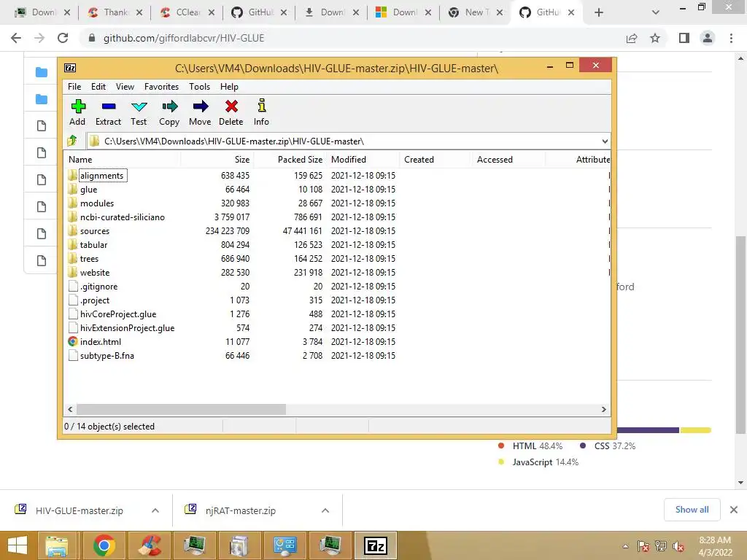Click Show all downloads
747x560 pixels.
[x=692, y=510]
